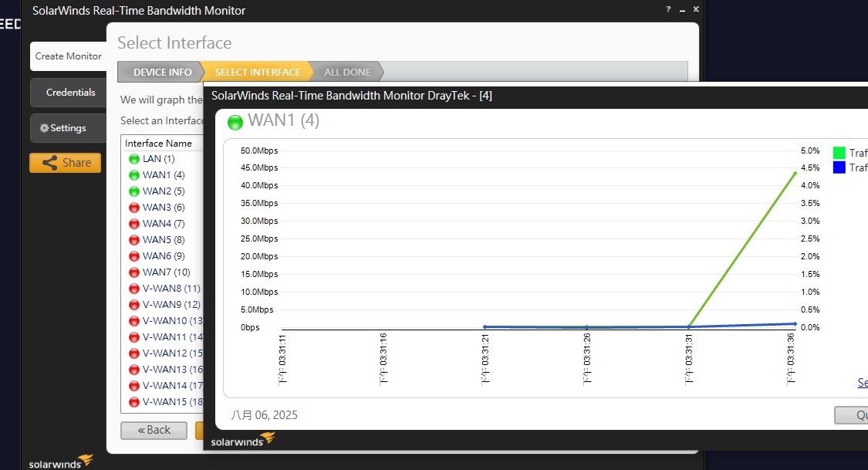This screenshot has width=868, height=470.
Task: Click the Interface Name column header
Action: (x=159, y=144)
